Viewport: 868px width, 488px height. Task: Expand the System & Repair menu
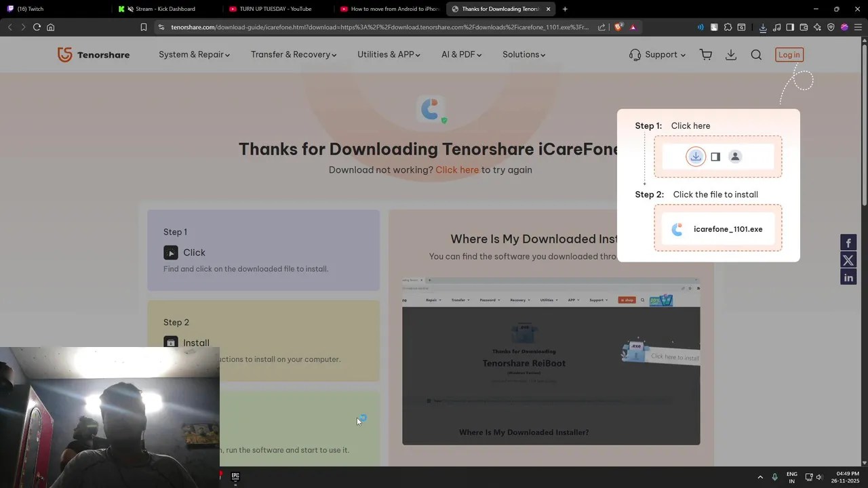(194, 55)
